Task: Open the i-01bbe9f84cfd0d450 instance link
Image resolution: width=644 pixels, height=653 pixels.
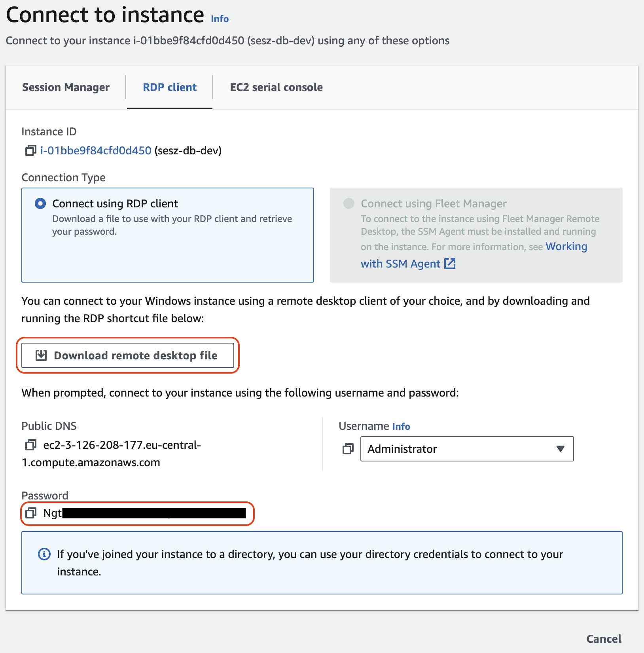Action: 95,150
